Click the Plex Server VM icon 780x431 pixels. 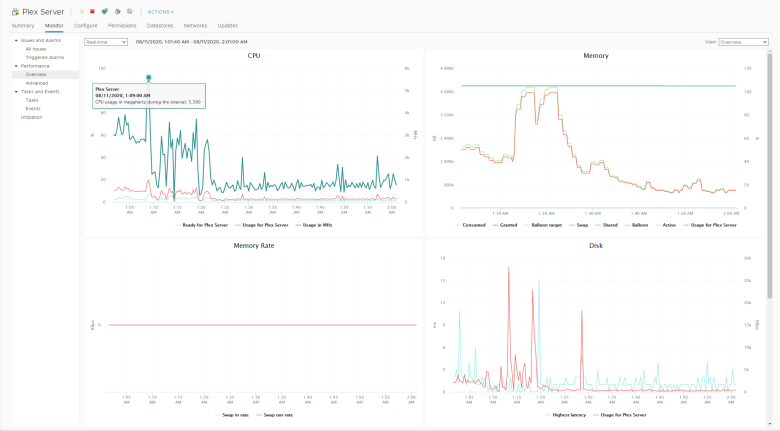tap(15, 12)
